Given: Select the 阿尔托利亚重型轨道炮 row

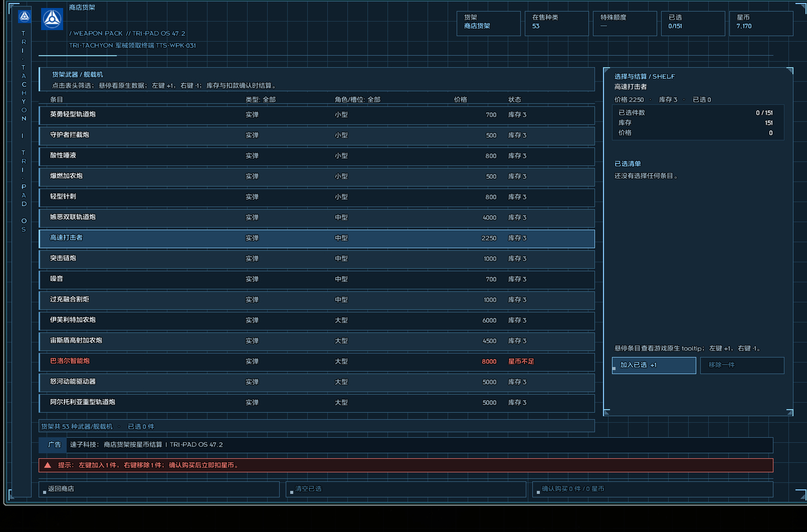Looking at the screenshot, I should [316, 403].
